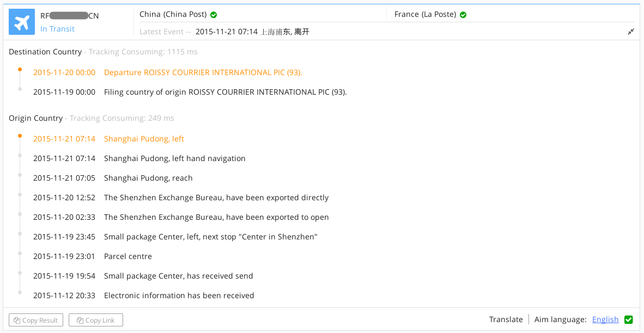Select the France (La Poste) carrier label
Screen dimensions: 644x333
tap(425, 14)
